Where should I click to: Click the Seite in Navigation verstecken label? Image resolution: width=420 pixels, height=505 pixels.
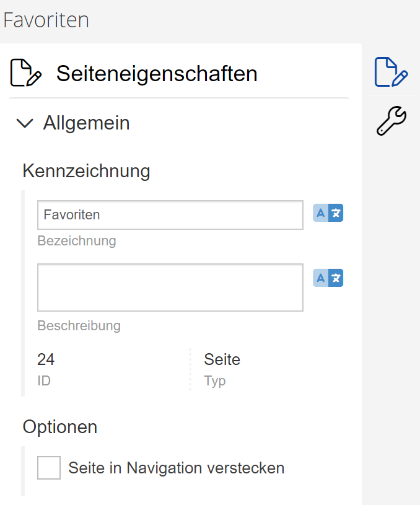coord(176,468)
